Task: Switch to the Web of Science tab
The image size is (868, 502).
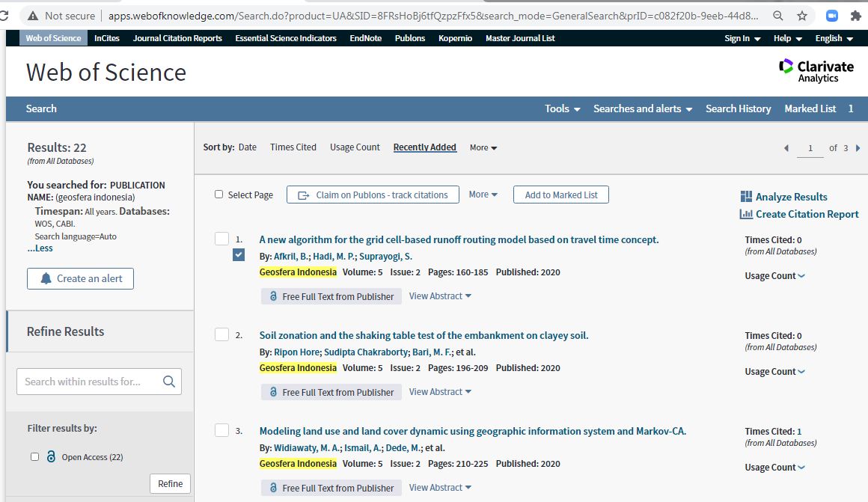Action: (x=53, y=38)
